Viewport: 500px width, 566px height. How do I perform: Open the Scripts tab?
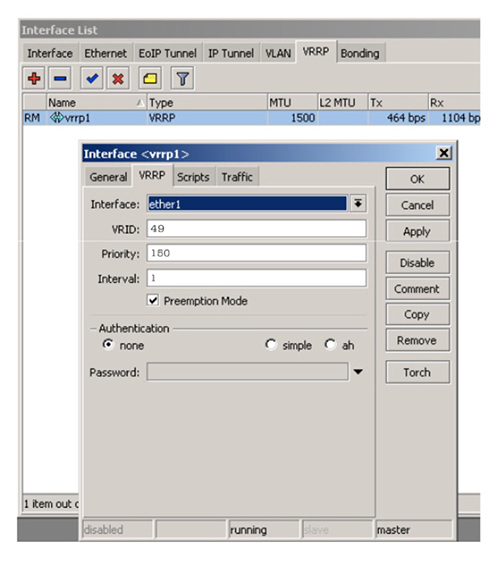tap(193, 177)
